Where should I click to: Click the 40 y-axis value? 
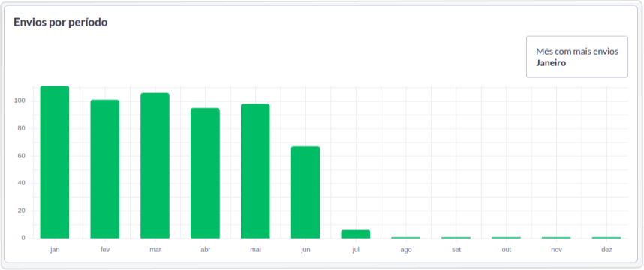(22, 184)
